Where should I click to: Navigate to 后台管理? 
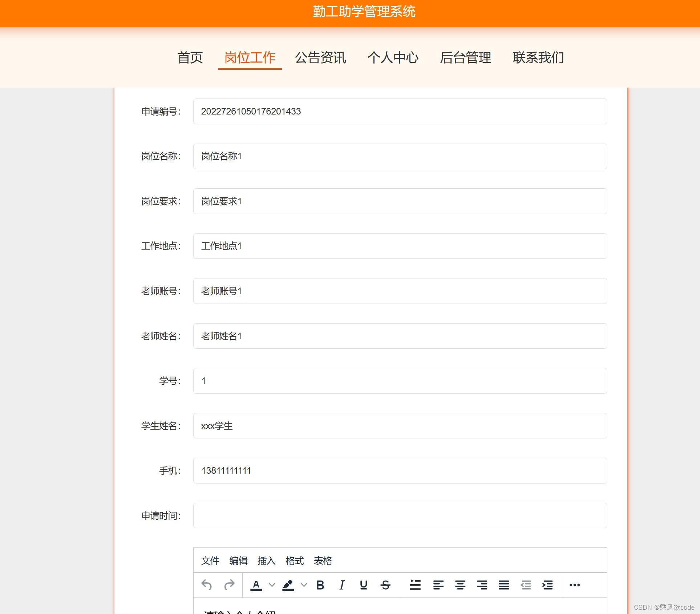[466, 58]
